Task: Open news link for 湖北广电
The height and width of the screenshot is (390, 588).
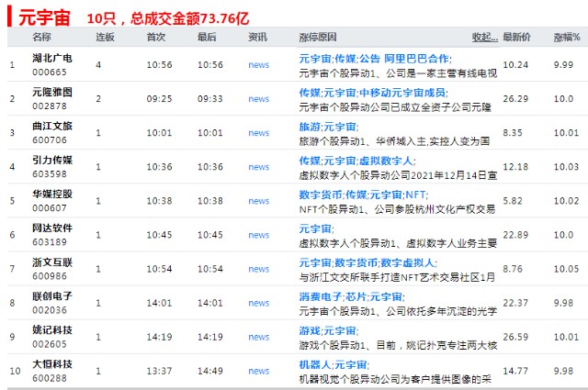Action: coord(259,65)
